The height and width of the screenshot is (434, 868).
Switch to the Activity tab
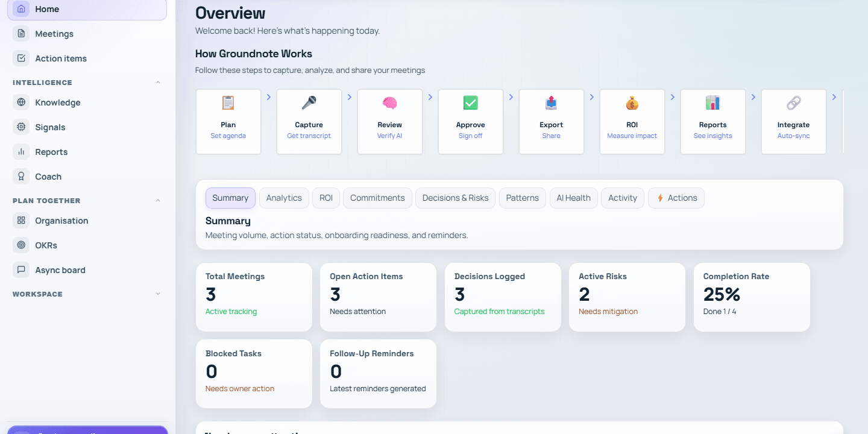tap(623, 198)
